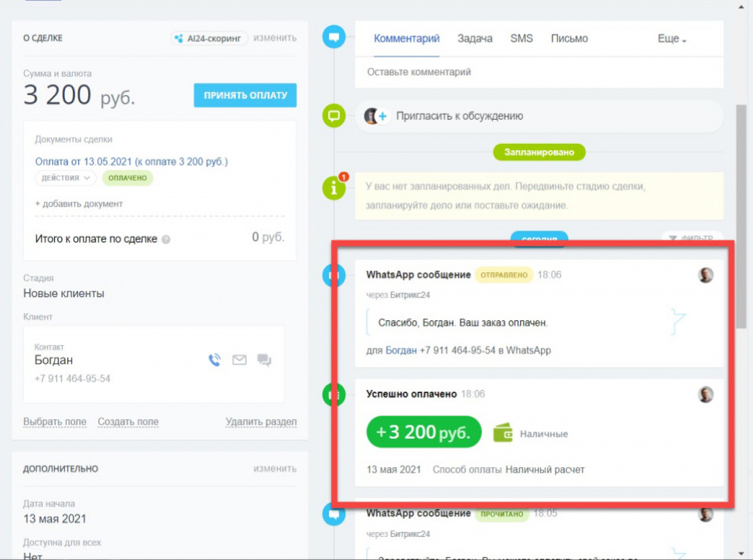This screenshot has width=753, height=560.
Task: Click the phone call icon for Богдан
Action: click(214, 360)
